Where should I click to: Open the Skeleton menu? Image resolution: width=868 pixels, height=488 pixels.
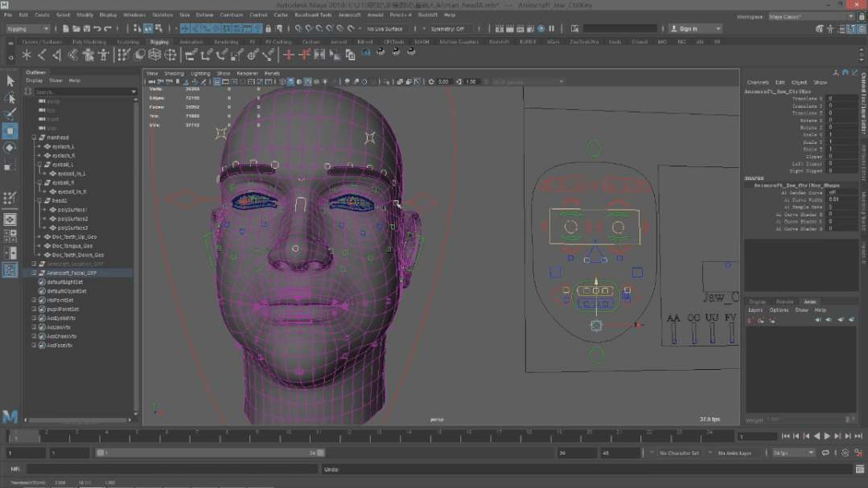[x=162, y=15]
